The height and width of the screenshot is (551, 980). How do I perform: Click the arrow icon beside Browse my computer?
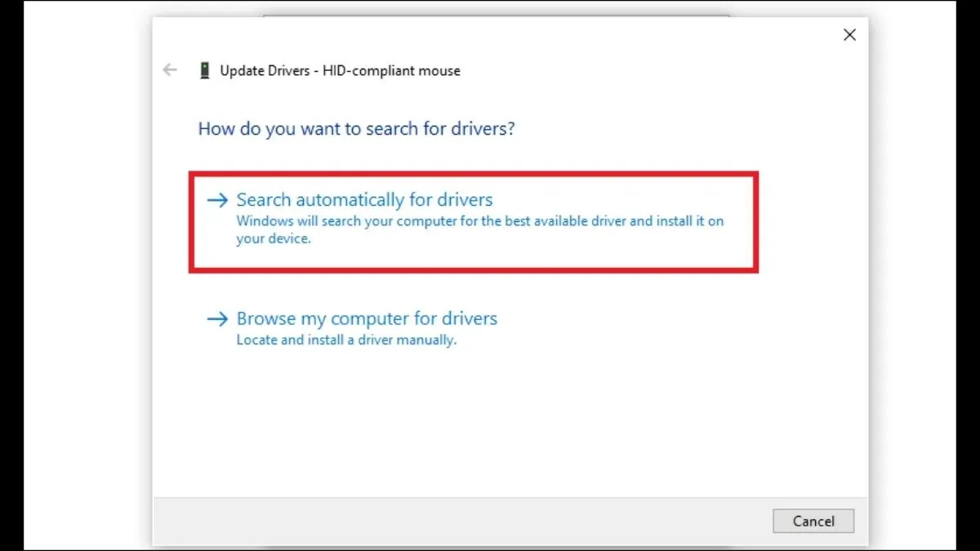(x=217, y=318)
